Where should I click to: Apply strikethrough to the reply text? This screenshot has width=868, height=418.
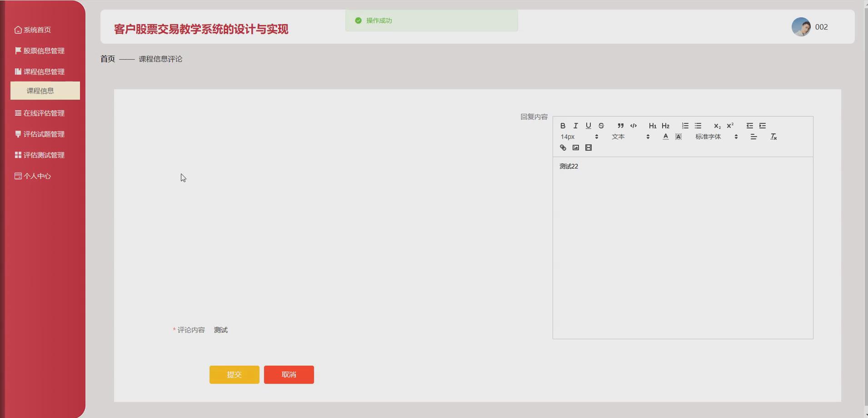[x=601, y=126]
